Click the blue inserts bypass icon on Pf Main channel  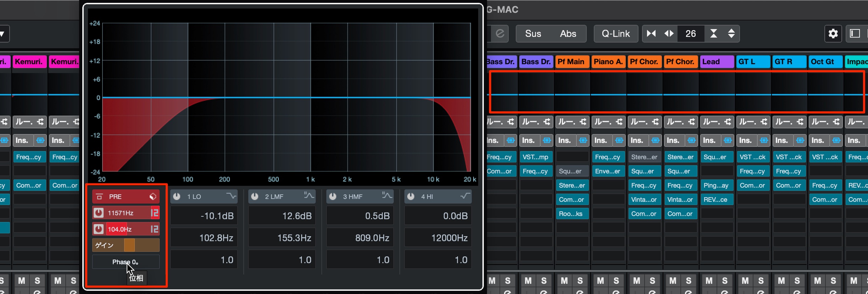pos(583,140)
